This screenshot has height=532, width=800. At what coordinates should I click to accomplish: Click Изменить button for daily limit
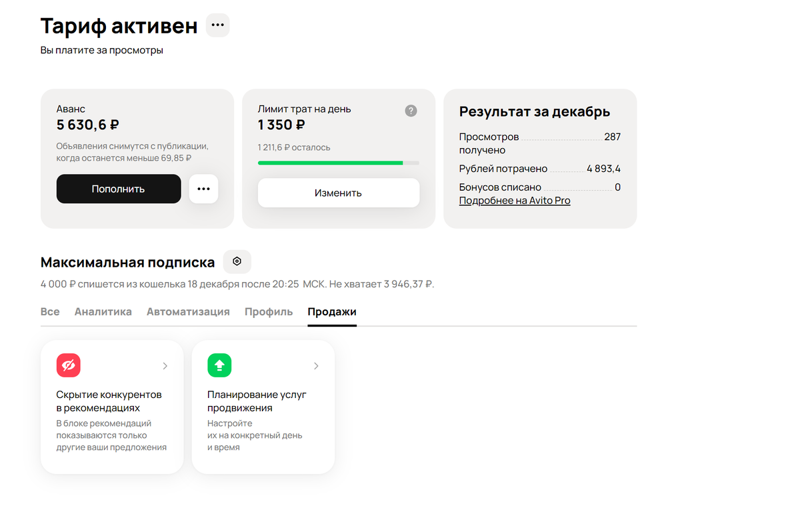[x=339, y=193]
